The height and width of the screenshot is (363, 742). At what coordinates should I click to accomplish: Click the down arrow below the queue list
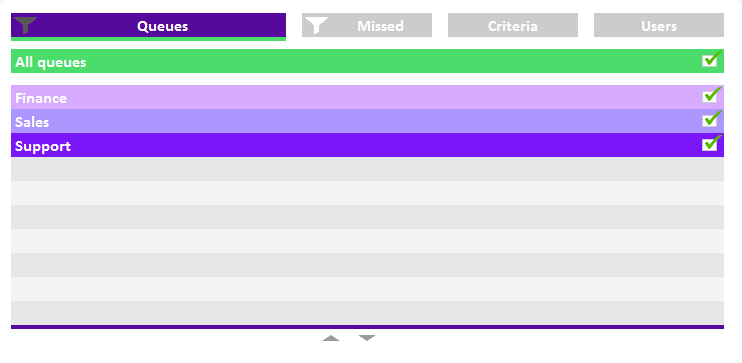click(x=367, y=338)
